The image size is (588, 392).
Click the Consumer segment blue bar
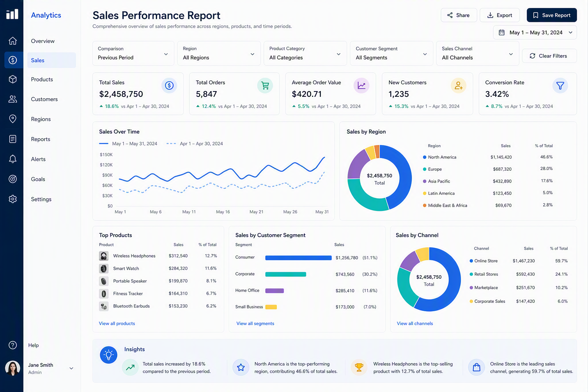point(299,258)
